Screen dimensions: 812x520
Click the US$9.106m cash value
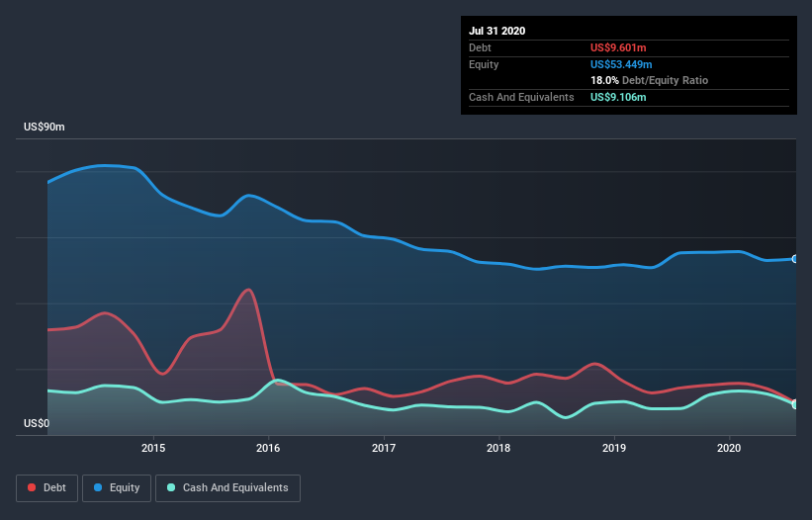618,97
